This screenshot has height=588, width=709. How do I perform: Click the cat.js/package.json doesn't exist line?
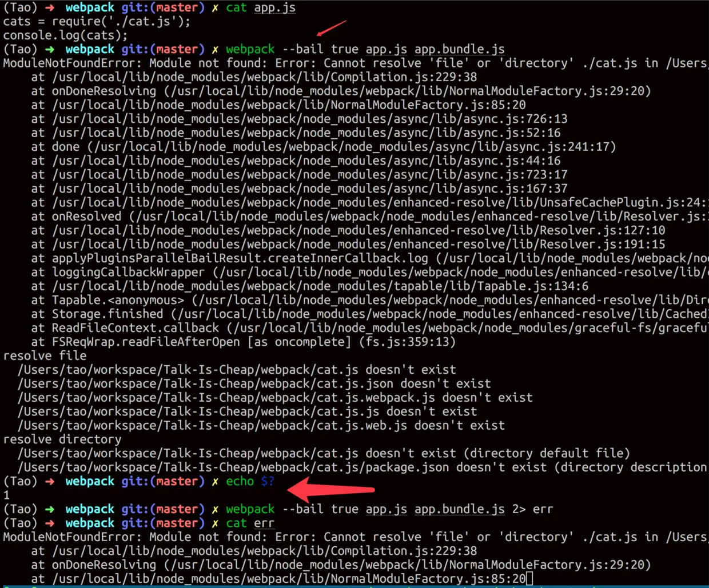coord(363,467)
